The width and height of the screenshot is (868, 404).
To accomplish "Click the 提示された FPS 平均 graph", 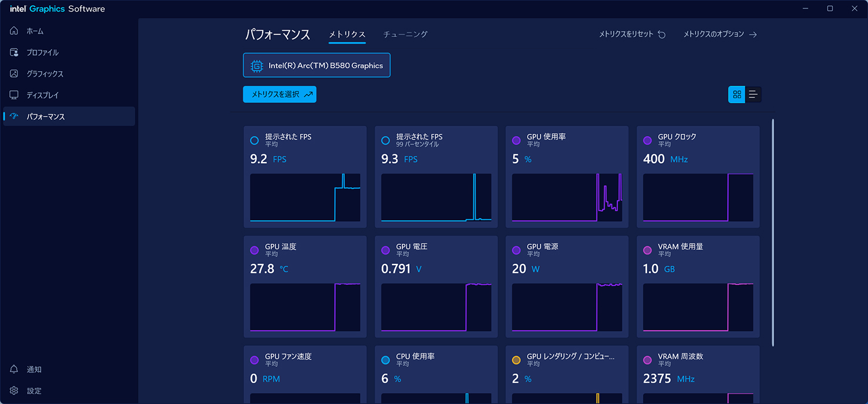I will pos(305,197).
